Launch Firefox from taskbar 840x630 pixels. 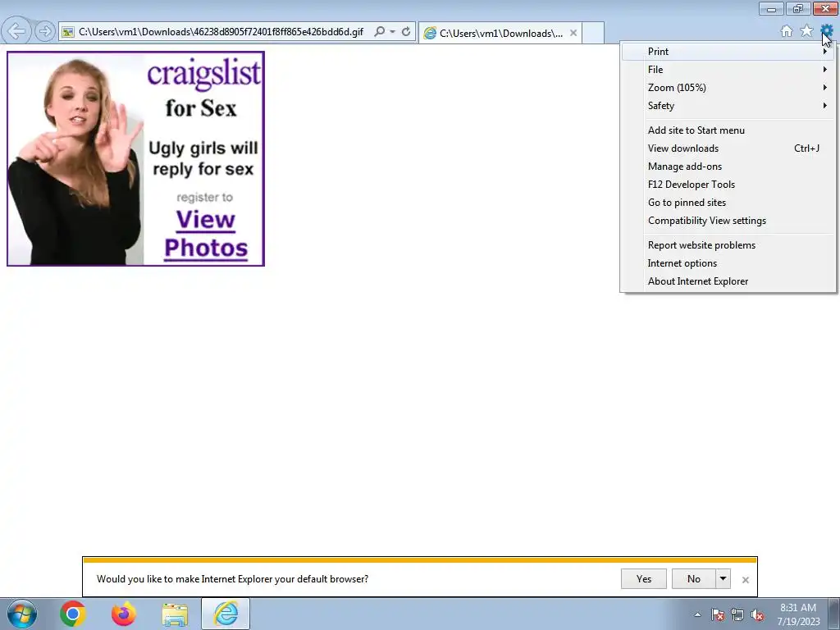(124, 614)
